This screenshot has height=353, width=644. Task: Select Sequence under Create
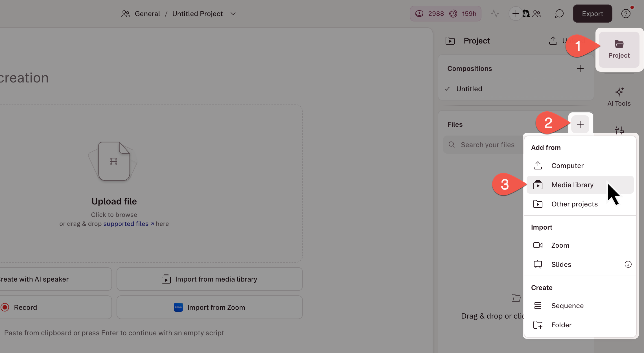click(x=580, y=306)
